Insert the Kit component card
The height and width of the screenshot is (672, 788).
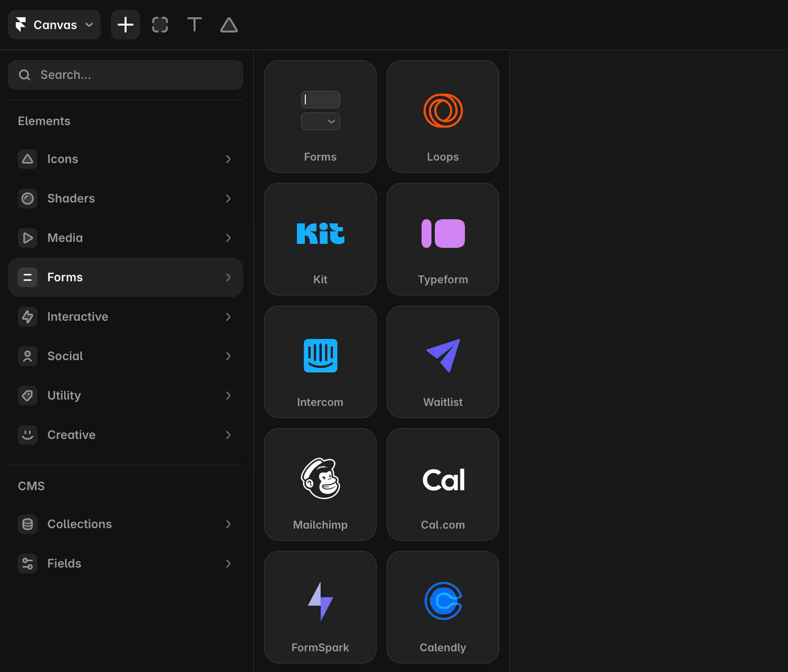point(320,239)
